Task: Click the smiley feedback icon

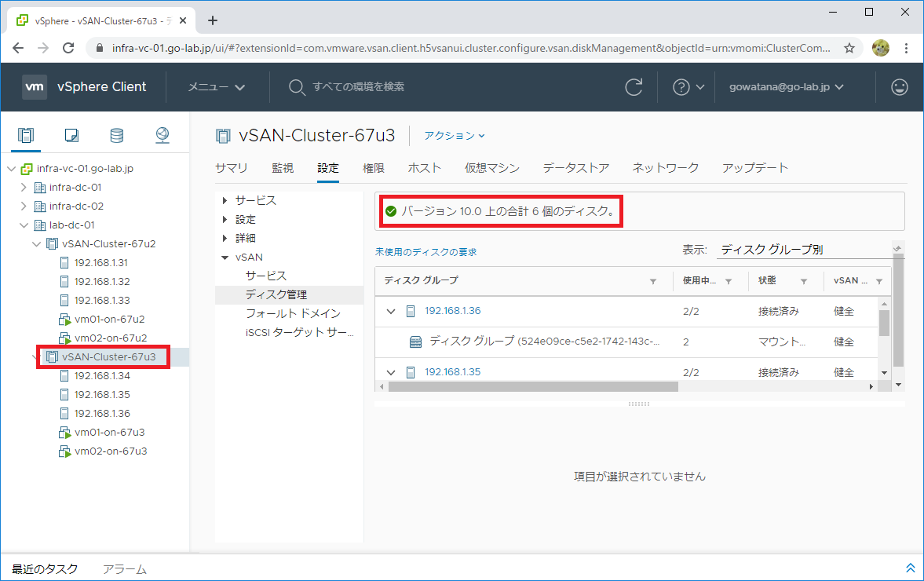Action: pyautogui.click(x=899, y=87)
